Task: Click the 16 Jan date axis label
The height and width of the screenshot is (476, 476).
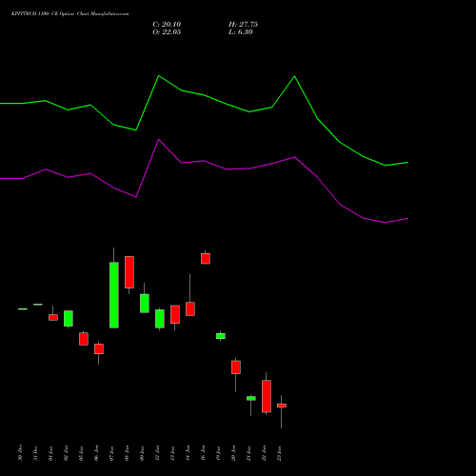Action: [x=203, y=453]
